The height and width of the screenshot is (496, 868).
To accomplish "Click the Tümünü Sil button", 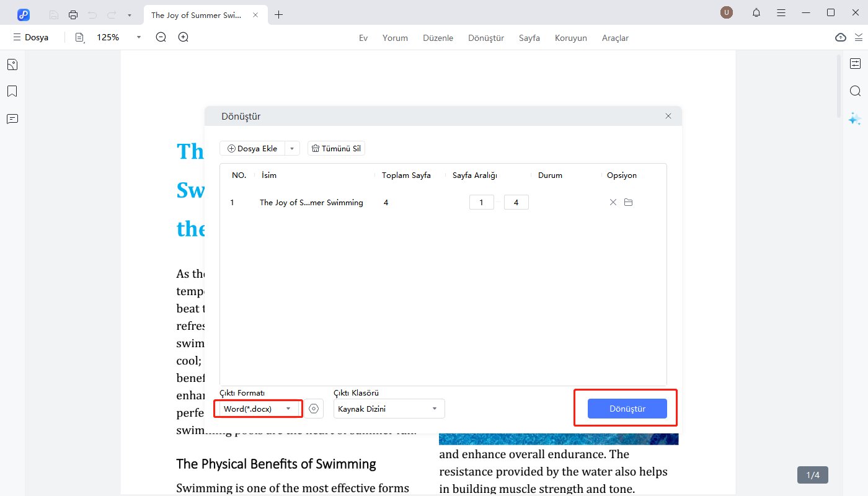I will (336, 149).
